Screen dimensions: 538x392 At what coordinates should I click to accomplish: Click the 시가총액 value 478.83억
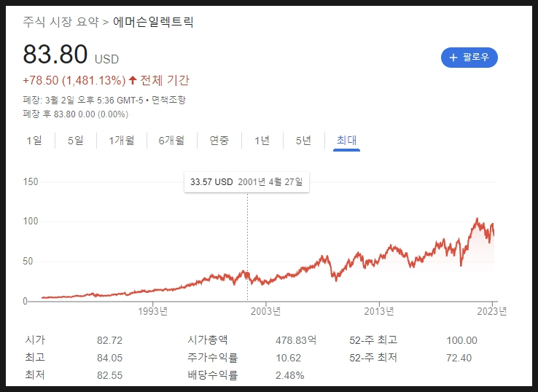click(x=296, y=340)
